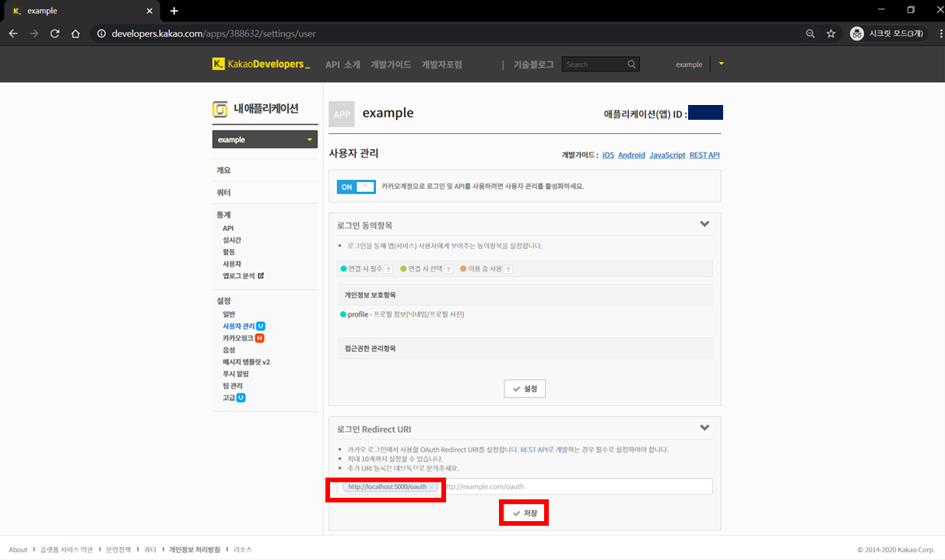
Task: Click example username in header
Action: click(x=689, y=65)
